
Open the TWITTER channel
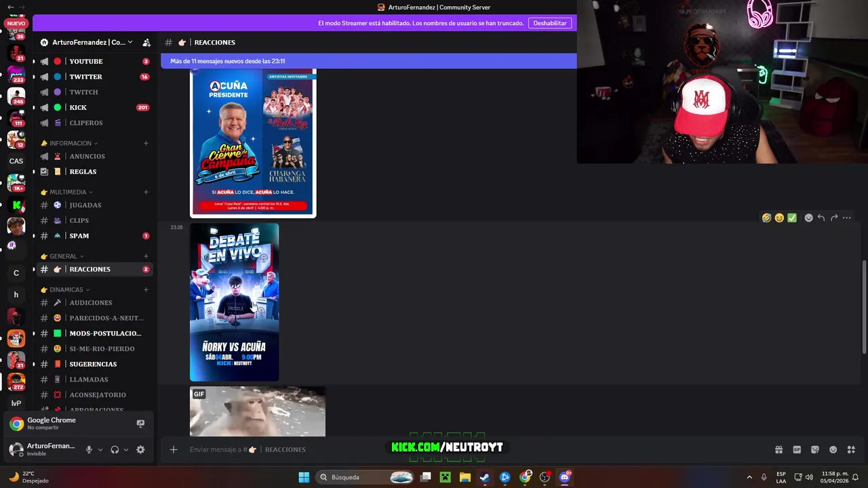pos(94,77)
